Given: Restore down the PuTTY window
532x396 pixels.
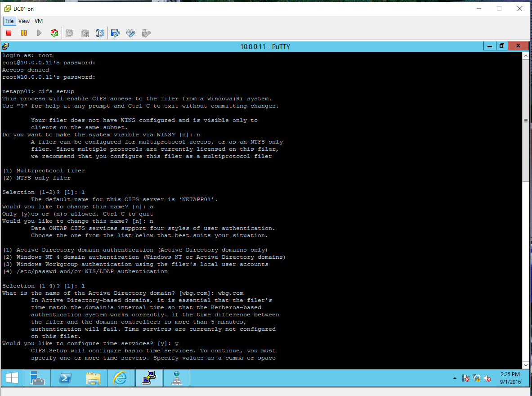Looking at the screenshot, I should point(502,46).
